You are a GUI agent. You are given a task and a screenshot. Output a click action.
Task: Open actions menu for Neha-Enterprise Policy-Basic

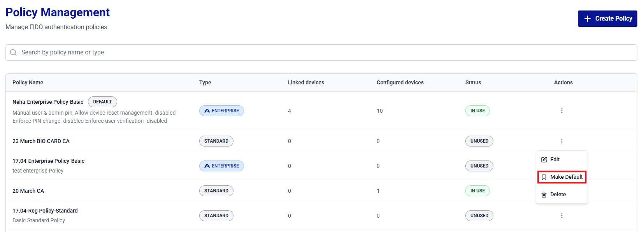(562, 111)
